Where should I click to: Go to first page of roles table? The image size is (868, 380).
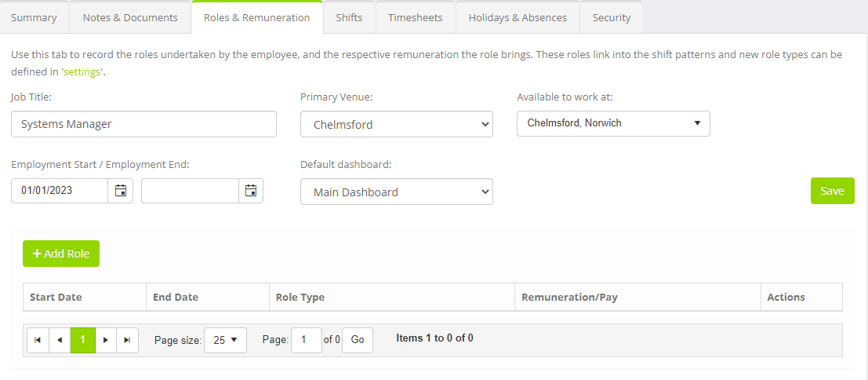click(x=38, y=340)
